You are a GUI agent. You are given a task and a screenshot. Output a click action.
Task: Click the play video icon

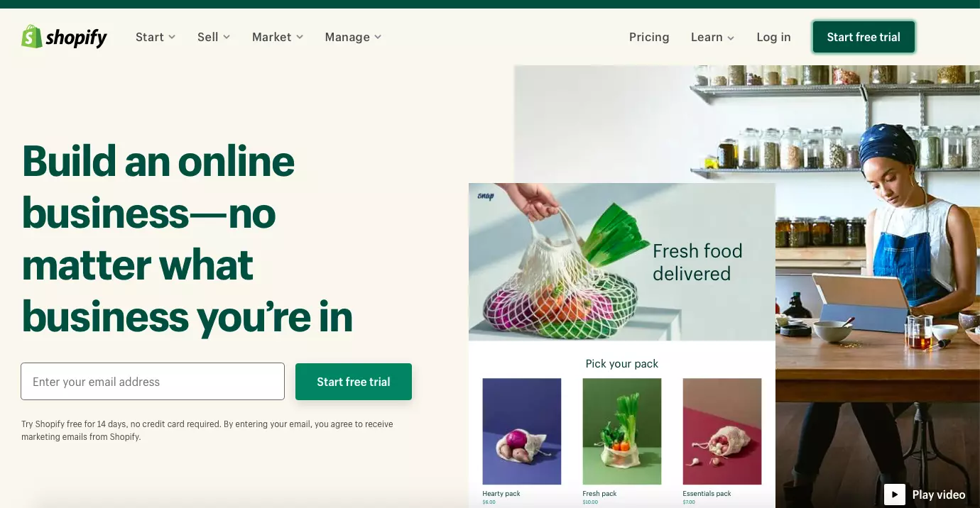[895, 495]
